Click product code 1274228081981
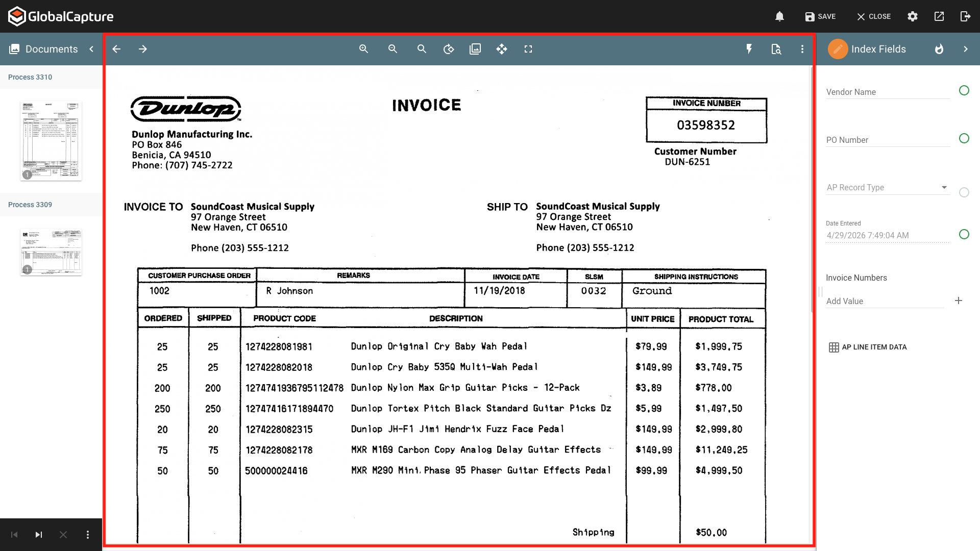The image size is (980, 551). (x=279, y=347)
